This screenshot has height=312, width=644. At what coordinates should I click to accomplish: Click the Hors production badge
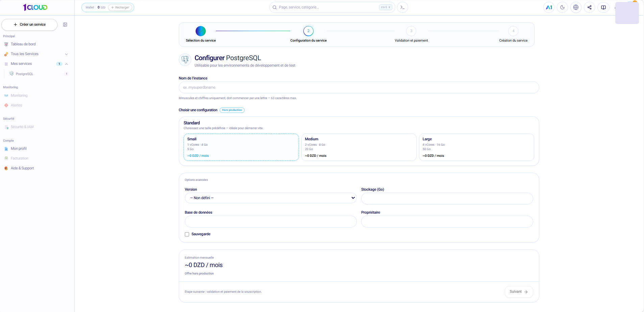232,110
